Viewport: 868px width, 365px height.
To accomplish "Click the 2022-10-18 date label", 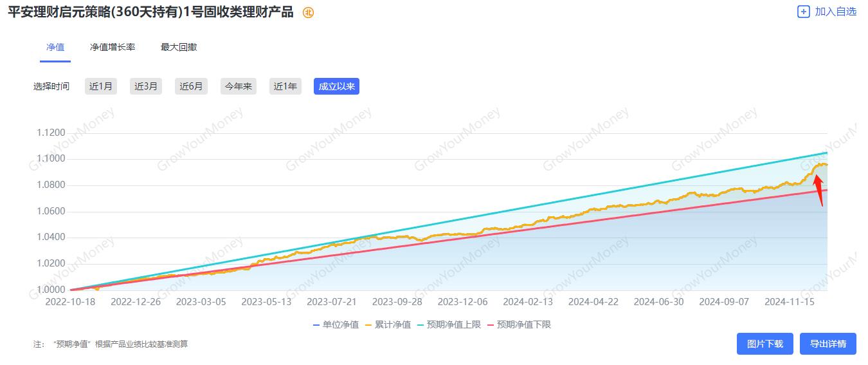I will [x=70, y=301].
